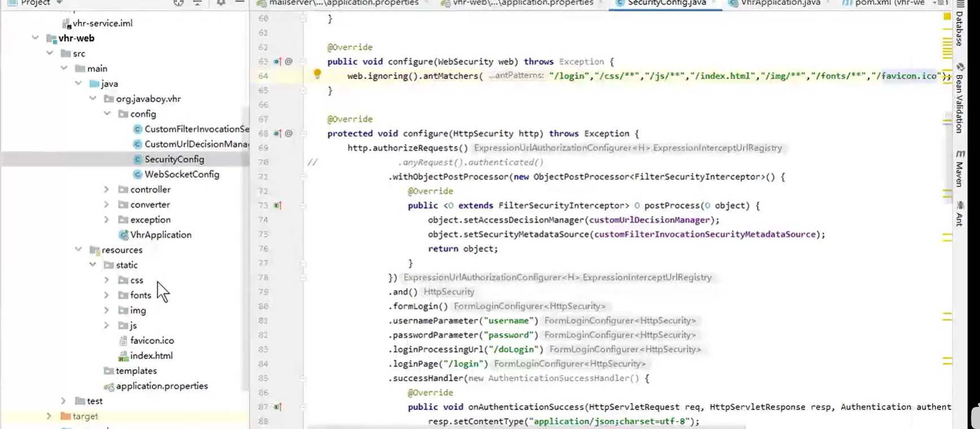Toggle fold marker at line 71

303,176
